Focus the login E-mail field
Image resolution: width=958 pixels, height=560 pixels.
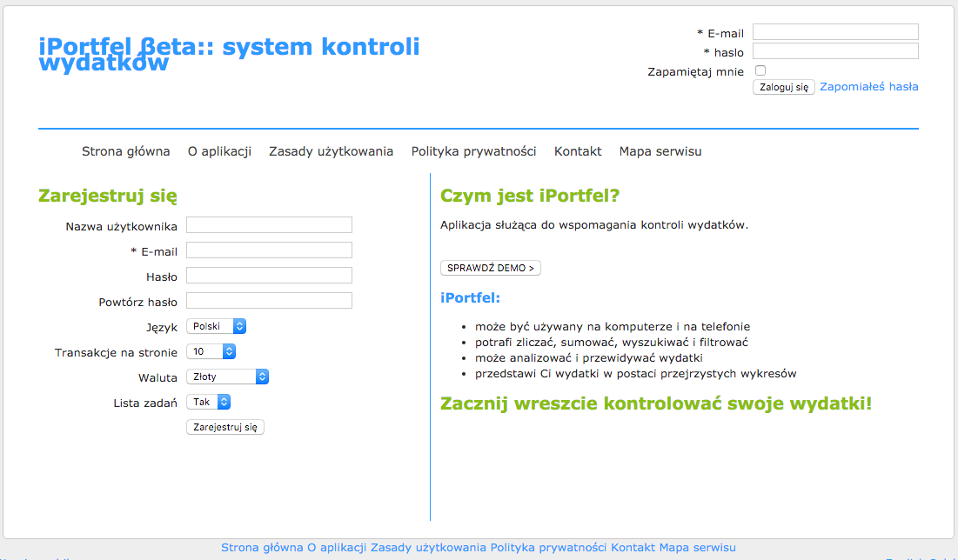pyautogui.click(x=835, y=32)
